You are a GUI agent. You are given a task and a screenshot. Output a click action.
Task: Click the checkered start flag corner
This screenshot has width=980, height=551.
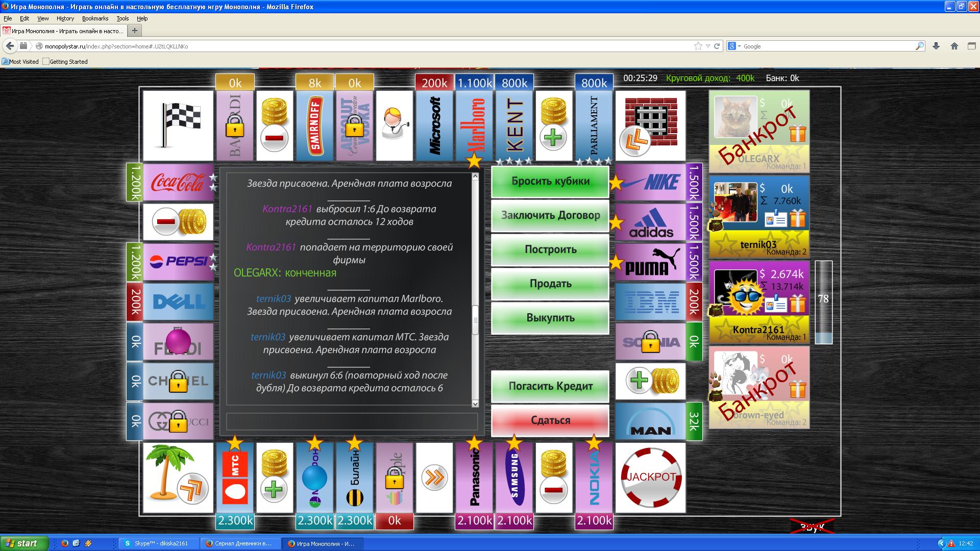tap(178, 126)
